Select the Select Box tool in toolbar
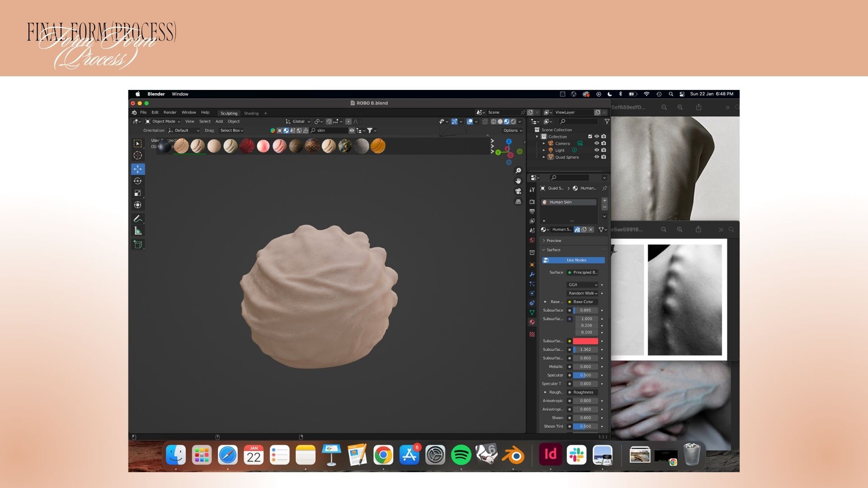The width and height of the screenshot is (868, 488). pos(138,143)
